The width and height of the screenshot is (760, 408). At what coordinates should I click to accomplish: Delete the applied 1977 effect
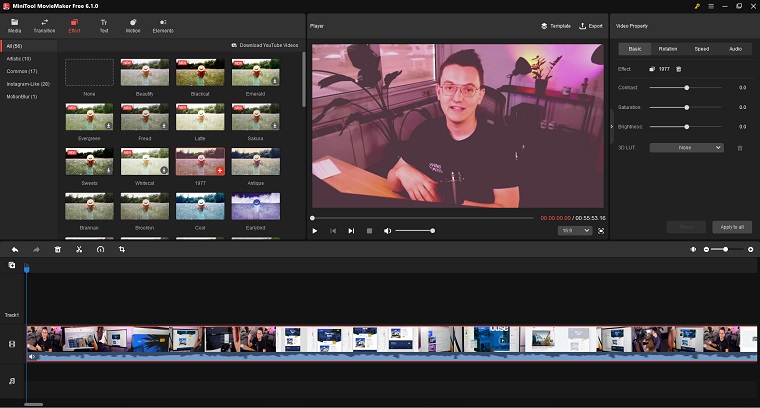coord(679,69)
